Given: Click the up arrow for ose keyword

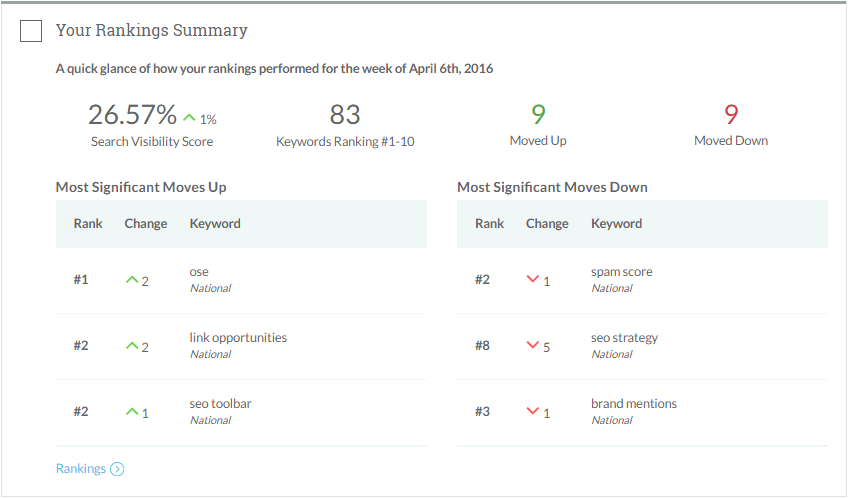Looking at the screenshot, I should pos(131,281).
